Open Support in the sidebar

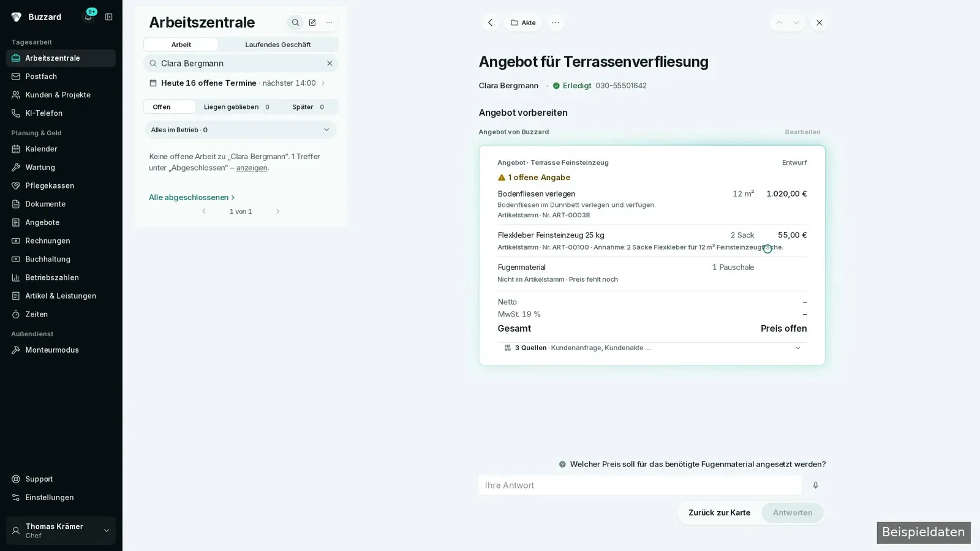[x=61, y=479]
